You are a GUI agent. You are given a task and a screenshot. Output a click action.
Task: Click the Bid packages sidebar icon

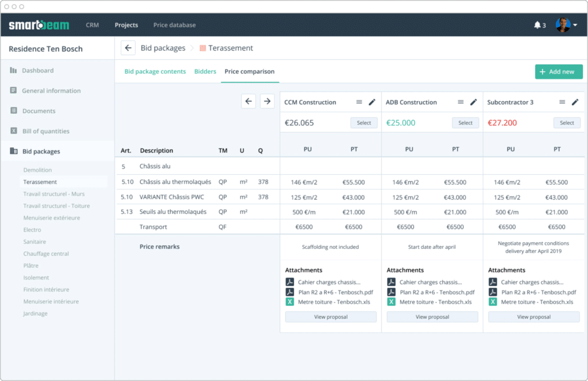(x=13, y=151)
